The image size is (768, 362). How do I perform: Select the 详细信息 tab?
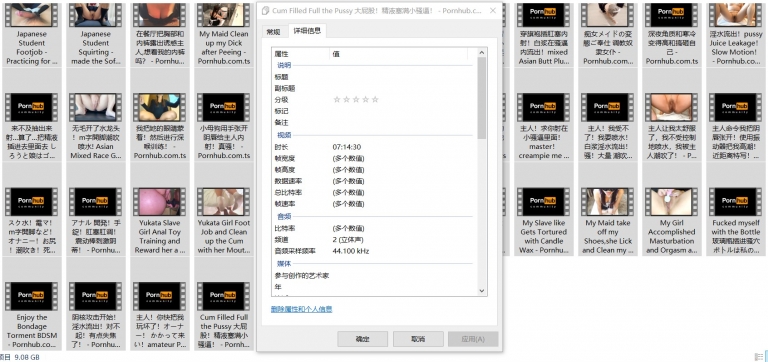[307, 30]
